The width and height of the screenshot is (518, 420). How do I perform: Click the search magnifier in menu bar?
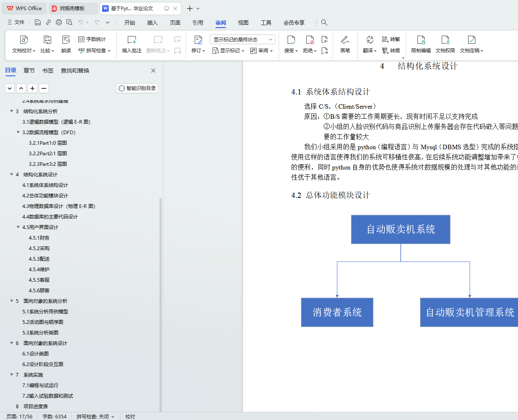click(324, 22)
